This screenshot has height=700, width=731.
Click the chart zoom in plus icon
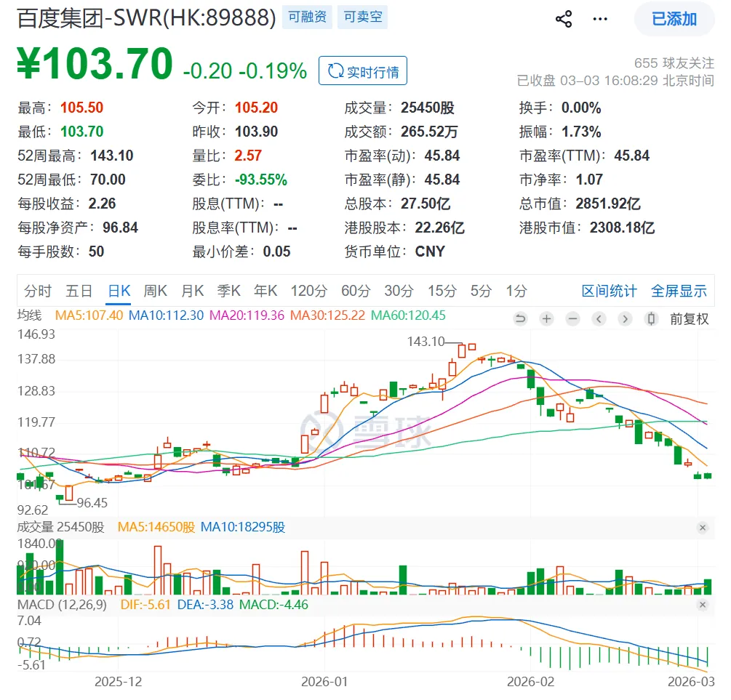(x=546, y=319)
